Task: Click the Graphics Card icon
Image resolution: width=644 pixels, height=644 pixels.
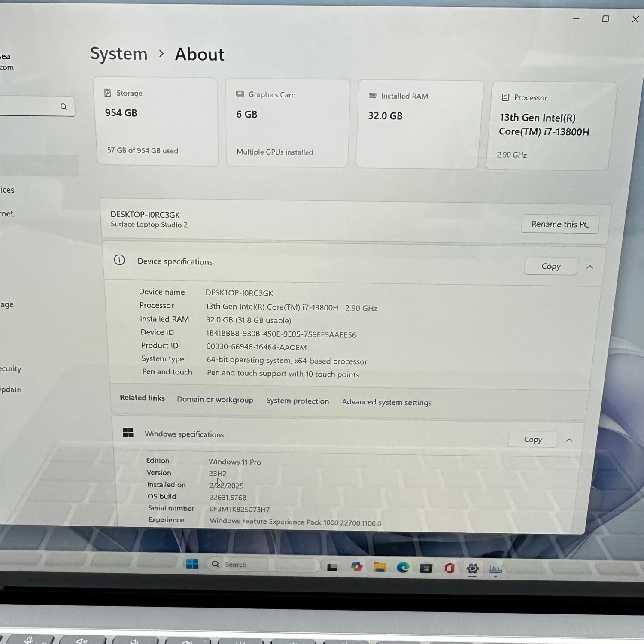Action: 240,94
